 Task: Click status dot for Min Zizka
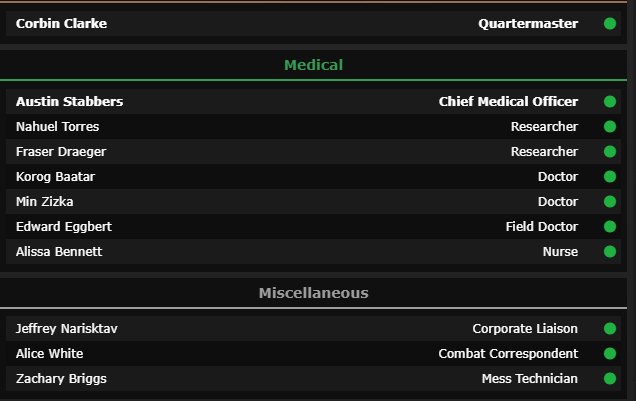click(x=610, y=202)
